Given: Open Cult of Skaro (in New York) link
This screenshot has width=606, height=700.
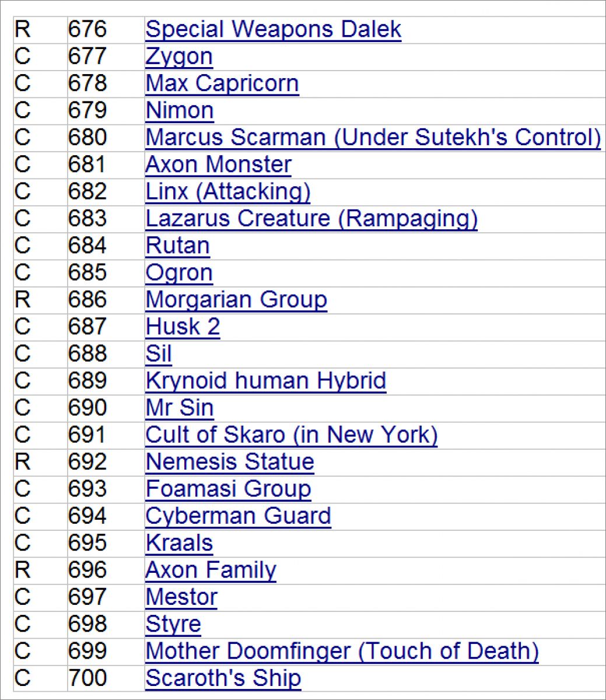Looking at the screenshot, I should (x=291, y=435).
